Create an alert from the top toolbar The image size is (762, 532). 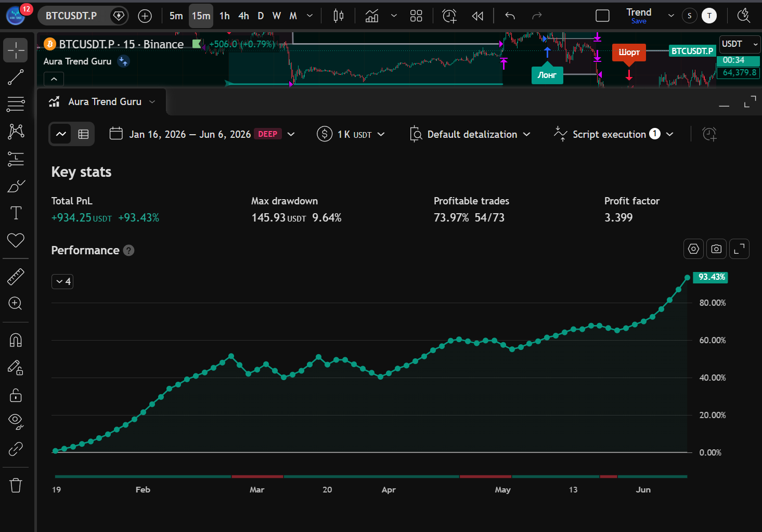[x=449, y=16]
